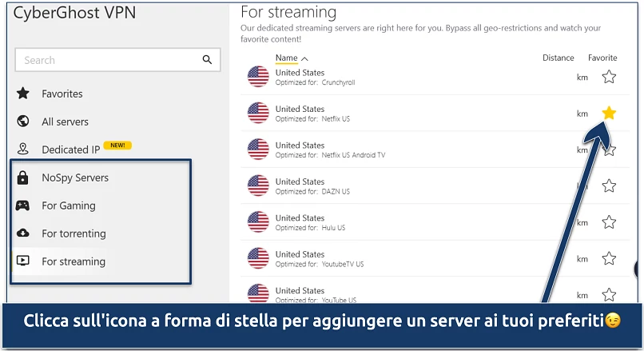
Task: Click the CyberGhost VPN title
Action: (74, 13)
